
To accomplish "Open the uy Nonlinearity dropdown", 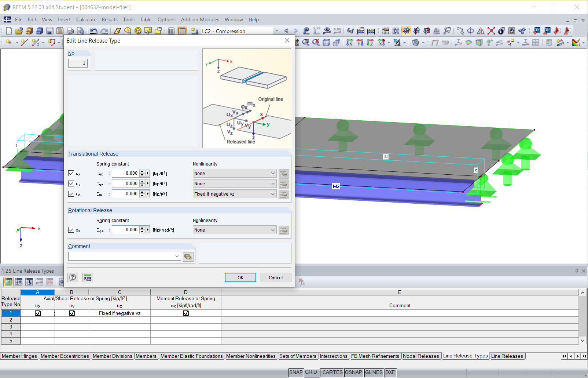I will (x=235, y=183).
